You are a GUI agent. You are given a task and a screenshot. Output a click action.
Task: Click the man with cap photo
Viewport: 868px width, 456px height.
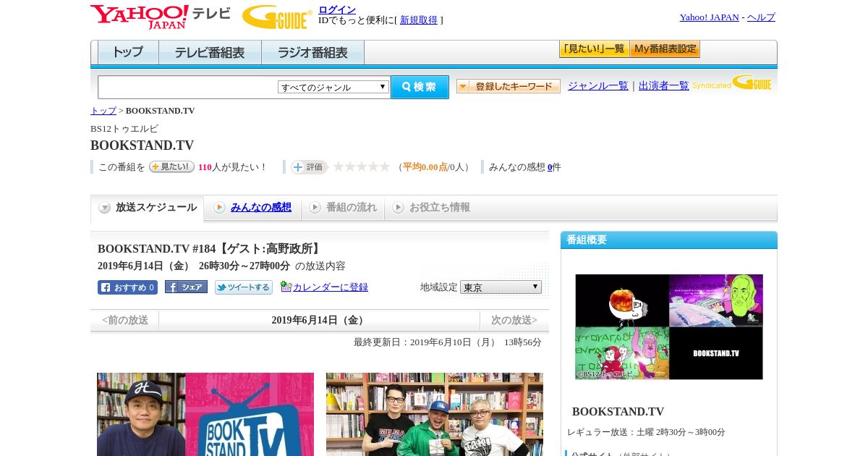coord(205,414)
